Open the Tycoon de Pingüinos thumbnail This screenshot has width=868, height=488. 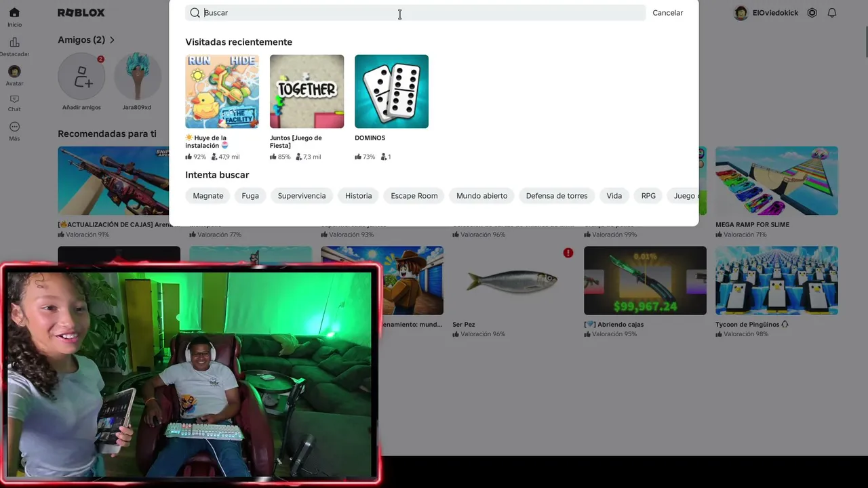776,281
